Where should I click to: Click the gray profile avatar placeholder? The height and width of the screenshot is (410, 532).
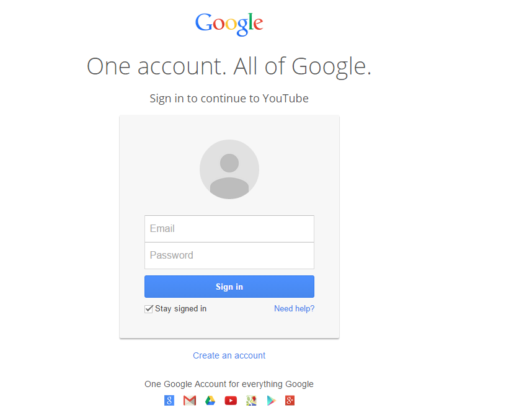click(x=229, y=169)
